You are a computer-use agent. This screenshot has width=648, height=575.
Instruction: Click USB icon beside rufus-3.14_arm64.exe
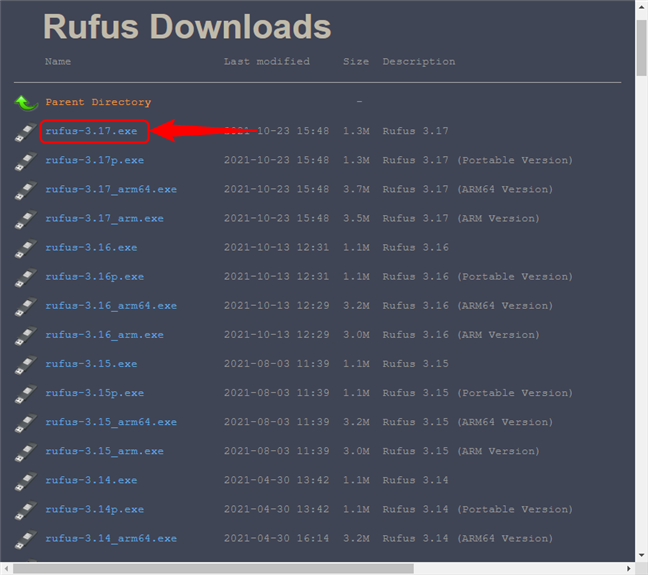[x=26, y=539]
